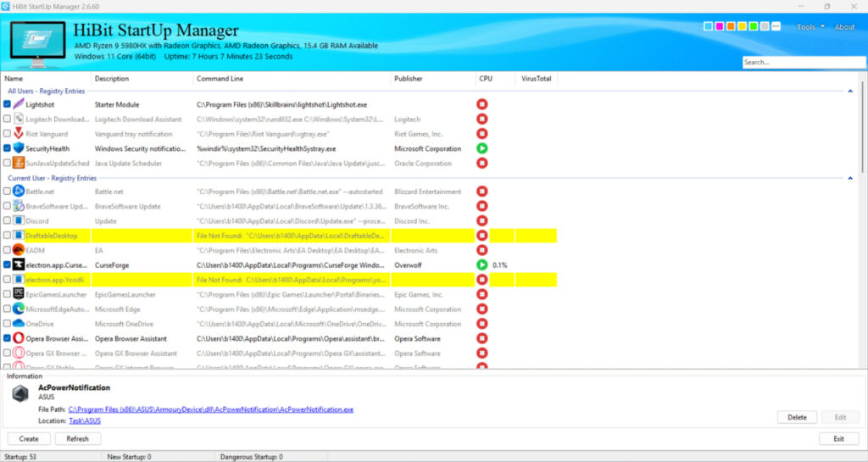868x462 pixels.
Task: Enable the OneDrive startup checkbox
Action: point(7,323)
